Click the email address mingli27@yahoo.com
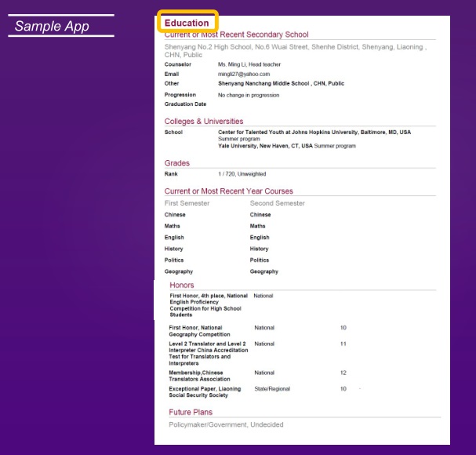Image resolution: width=476 pixels, height=455 pixels. pyautogui.click(x=244, y=74)
